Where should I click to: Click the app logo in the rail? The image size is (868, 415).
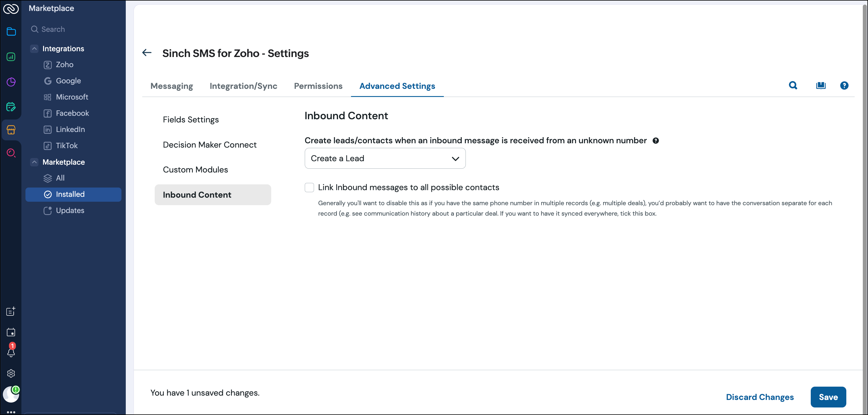pyautogui.click(x=11, y=9)
